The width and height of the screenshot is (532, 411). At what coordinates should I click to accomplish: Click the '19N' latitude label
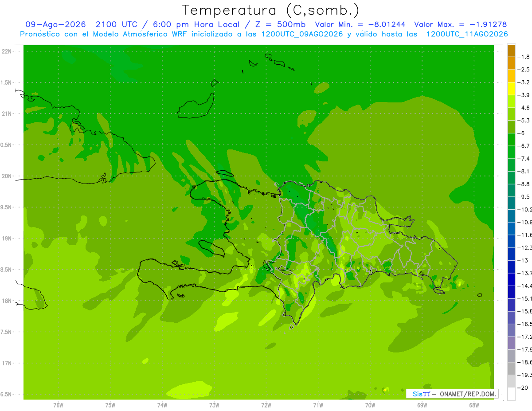(7, 239)
